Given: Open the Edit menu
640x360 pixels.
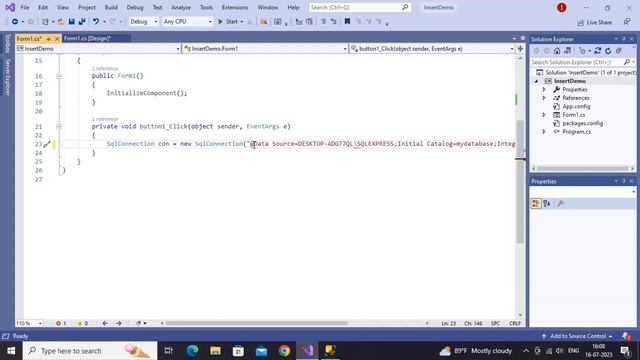Looking at the screenshot, I should (43, 7).
